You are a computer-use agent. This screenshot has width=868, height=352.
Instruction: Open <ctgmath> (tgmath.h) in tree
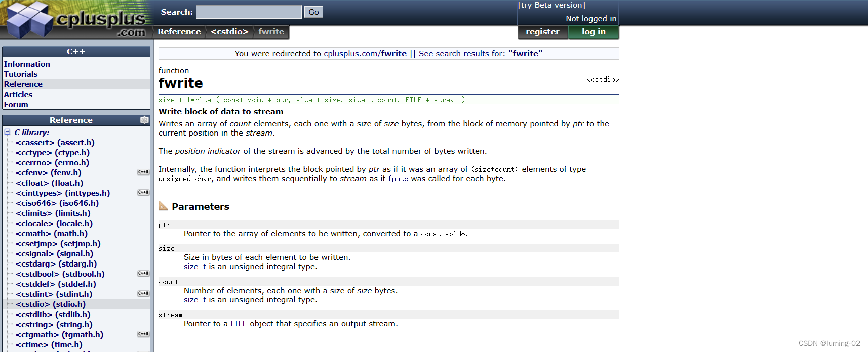pyautogui.click(x=60, y=335)
